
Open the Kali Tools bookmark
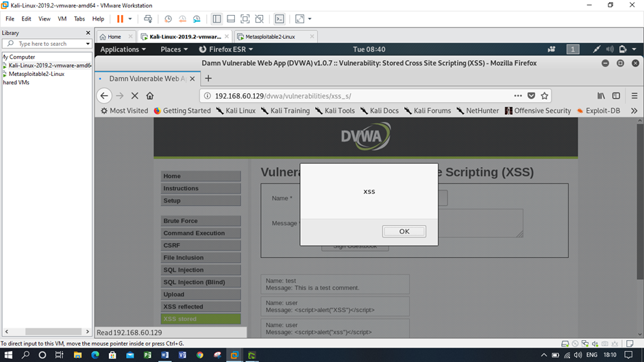point(335,111)
